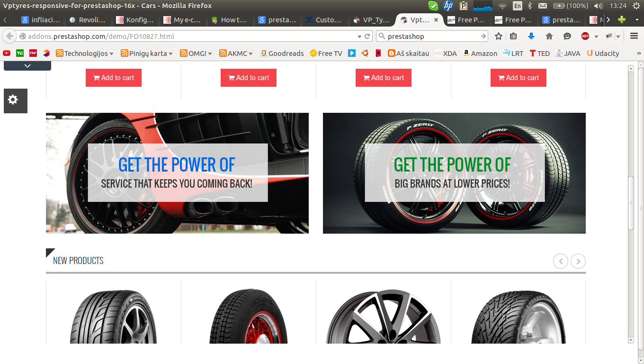Open the first new product tyre image
This screenshot has width=644, height=364.
(114, 317)
